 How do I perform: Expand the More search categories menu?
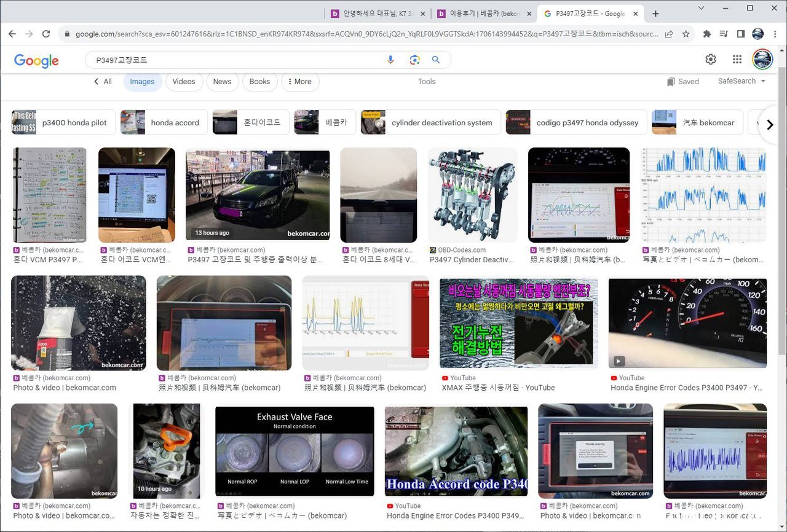300,82
